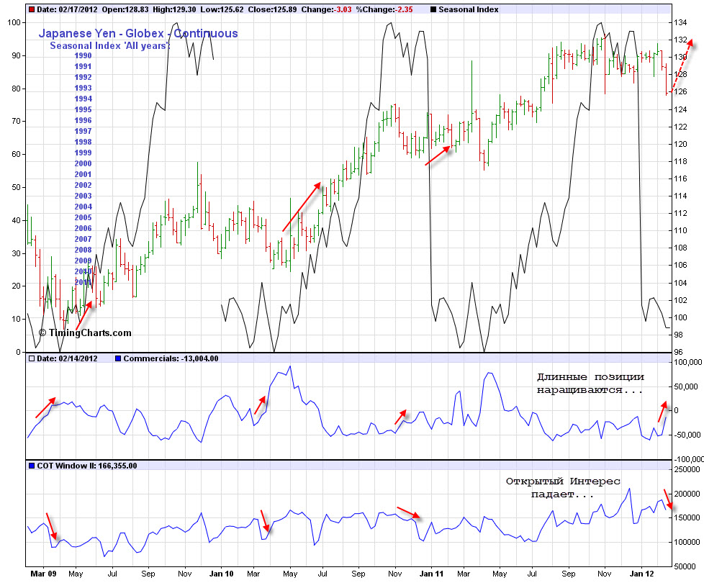Select year 1995 in seasonal list
Viewport: 704px width, 588px height.
83,109
